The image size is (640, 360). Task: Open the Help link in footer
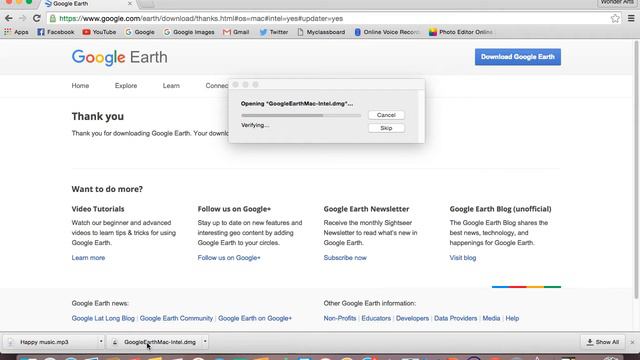512,318
